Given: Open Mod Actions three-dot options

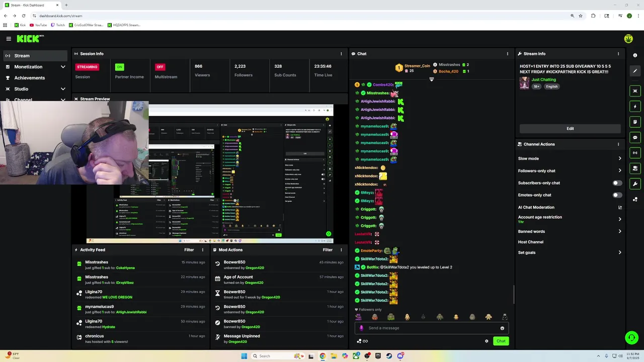Looking at the screenshot, I should tap(341, 250).
